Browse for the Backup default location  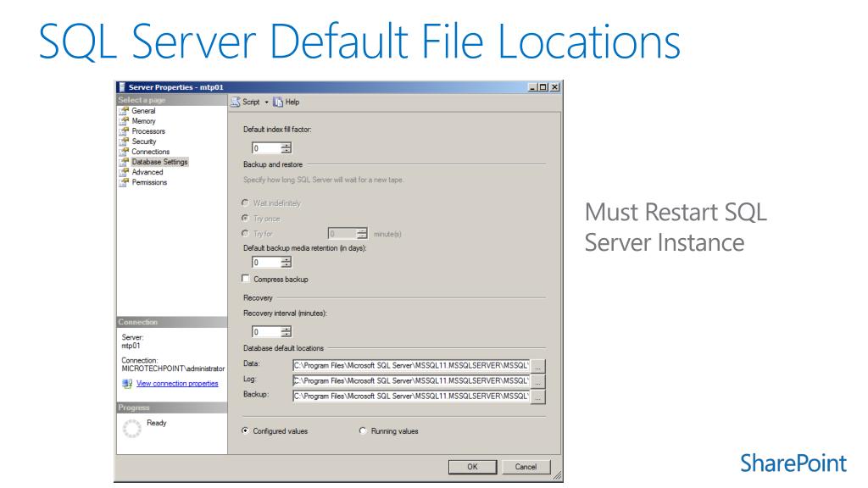click(537, 397)
